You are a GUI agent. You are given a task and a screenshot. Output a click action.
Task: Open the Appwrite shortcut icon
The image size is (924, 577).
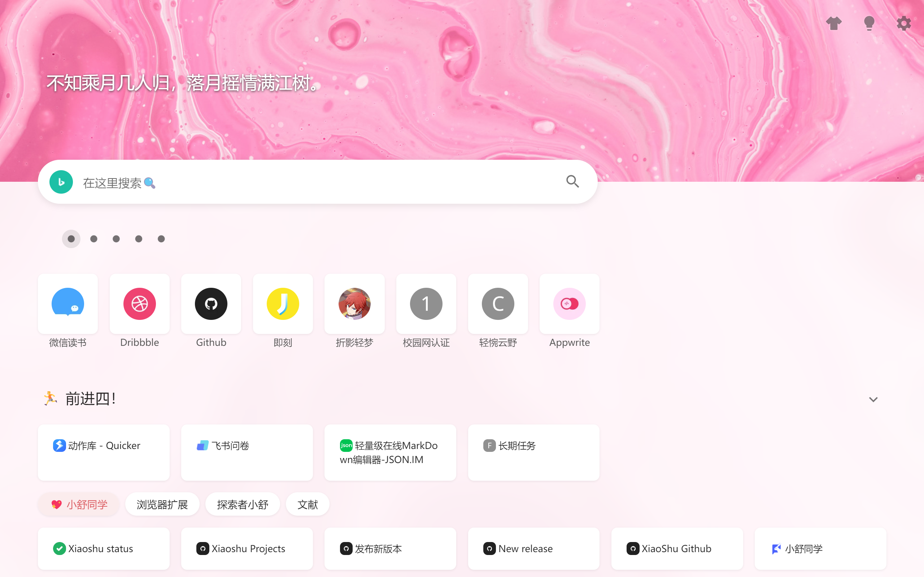(569, 304)
